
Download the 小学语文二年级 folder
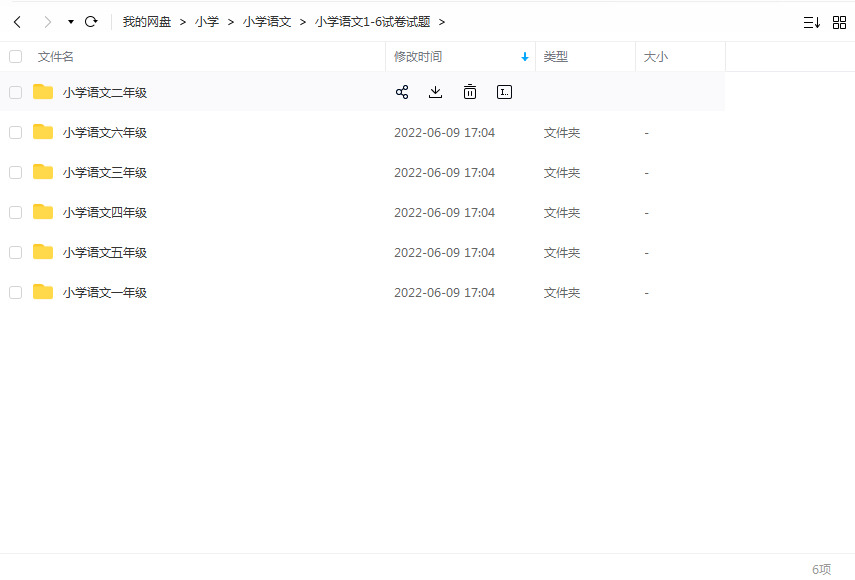pyautogui.click(x=435, y=92)
